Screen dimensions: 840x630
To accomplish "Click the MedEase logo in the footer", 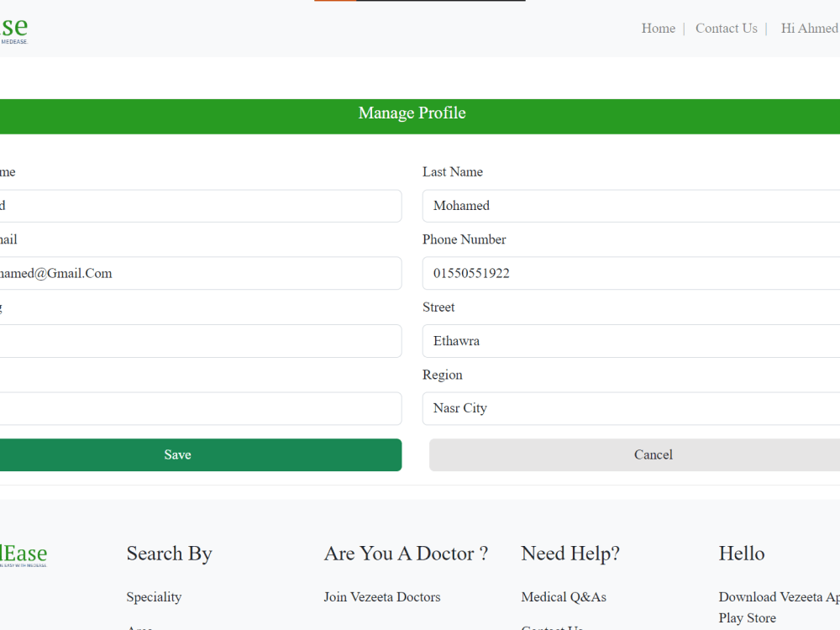I will pyautogui.click(x=24, y=555).
